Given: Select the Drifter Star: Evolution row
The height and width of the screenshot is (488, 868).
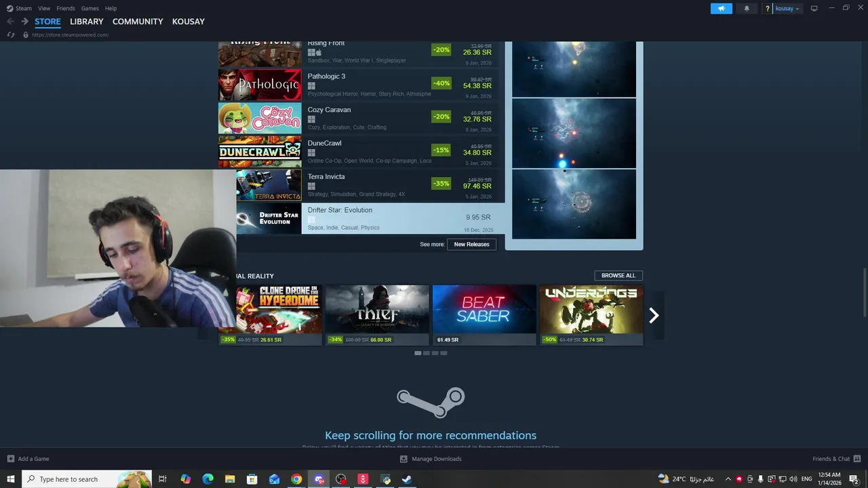Looking at the screenshot, I should click(370, 218).
